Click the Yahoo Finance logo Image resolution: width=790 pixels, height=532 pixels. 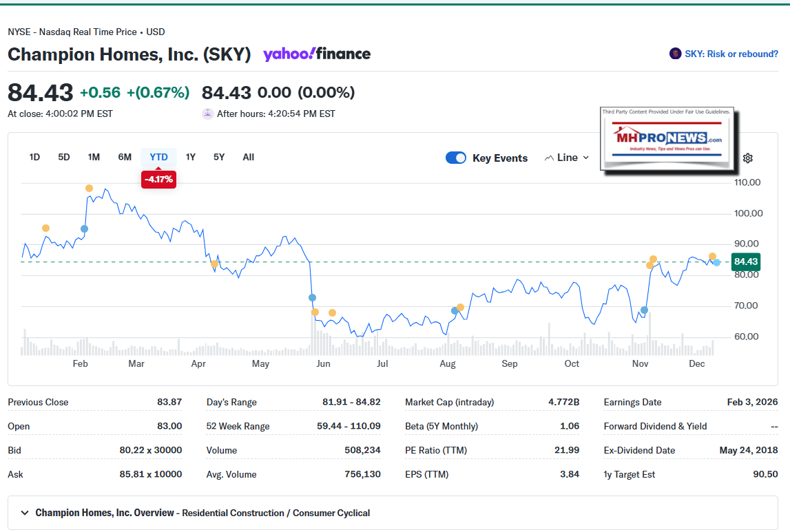click(x=316, y=54)
